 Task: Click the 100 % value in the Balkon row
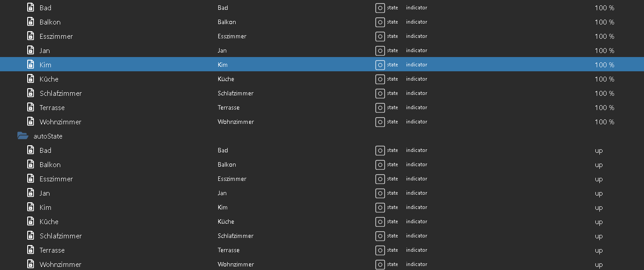(604, 22)
